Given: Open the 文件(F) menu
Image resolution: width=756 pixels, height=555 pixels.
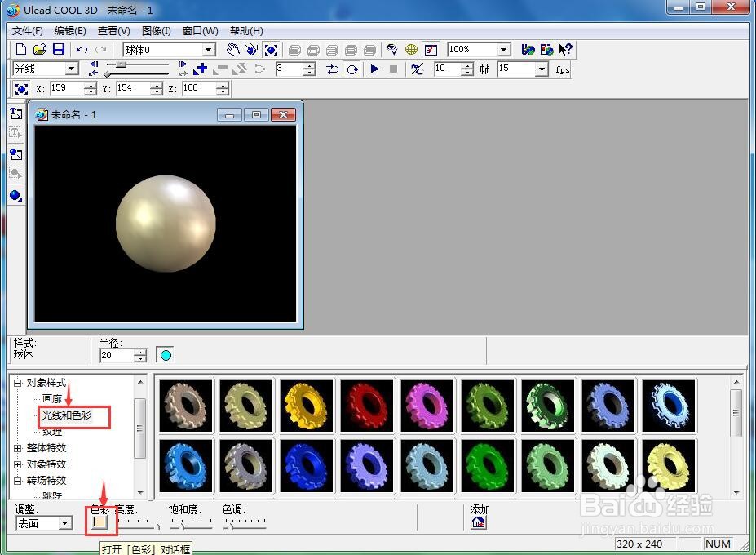Looking at the screenshot, I should (x=28, y=31).
